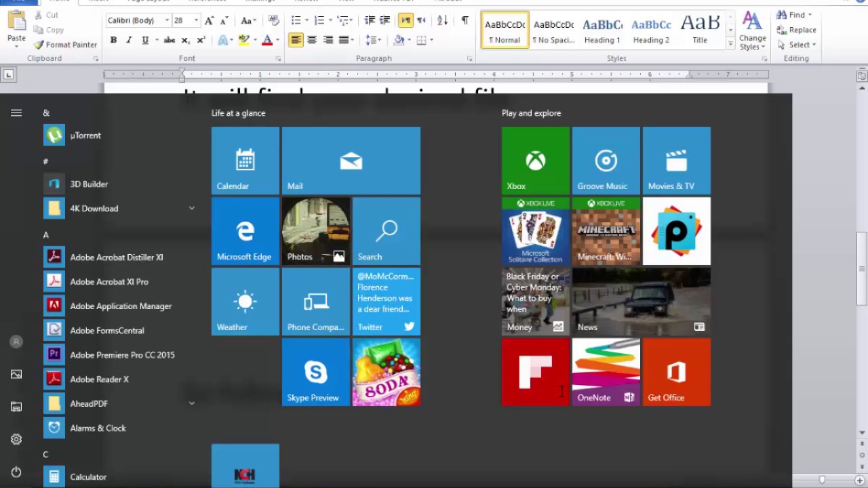868x488 pixels.
Task: Toggle Center alignment
Action: click(312, 40)
